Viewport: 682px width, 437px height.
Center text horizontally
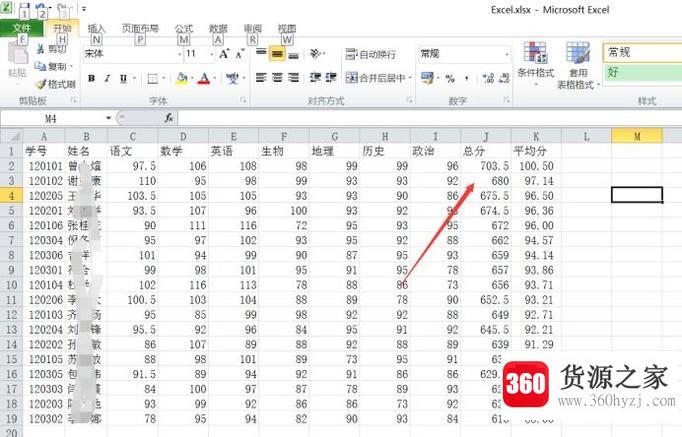[x=277, y=78]
